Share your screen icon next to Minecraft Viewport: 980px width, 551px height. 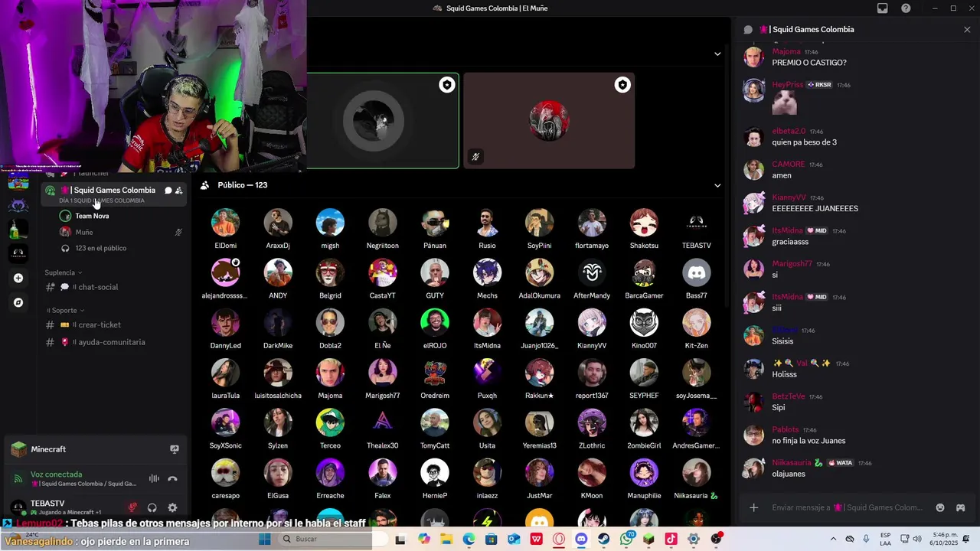click(x=174, y=449)
